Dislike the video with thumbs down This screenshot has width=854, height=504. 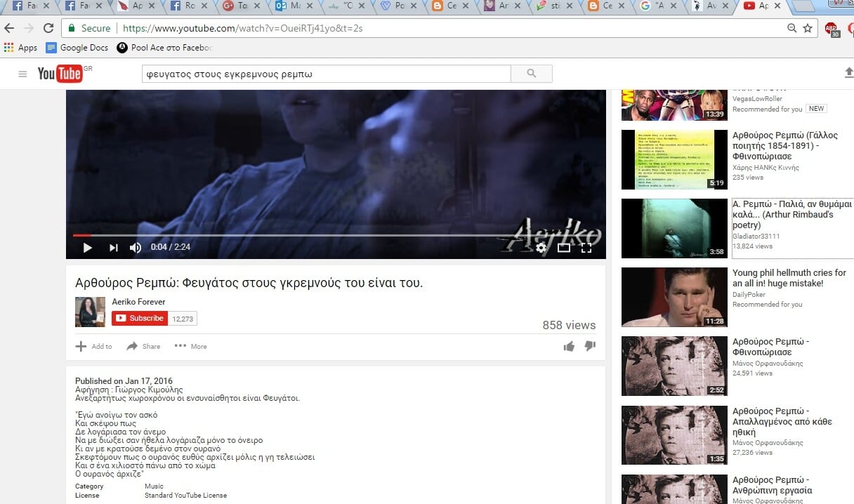click(x=590, y=346)
